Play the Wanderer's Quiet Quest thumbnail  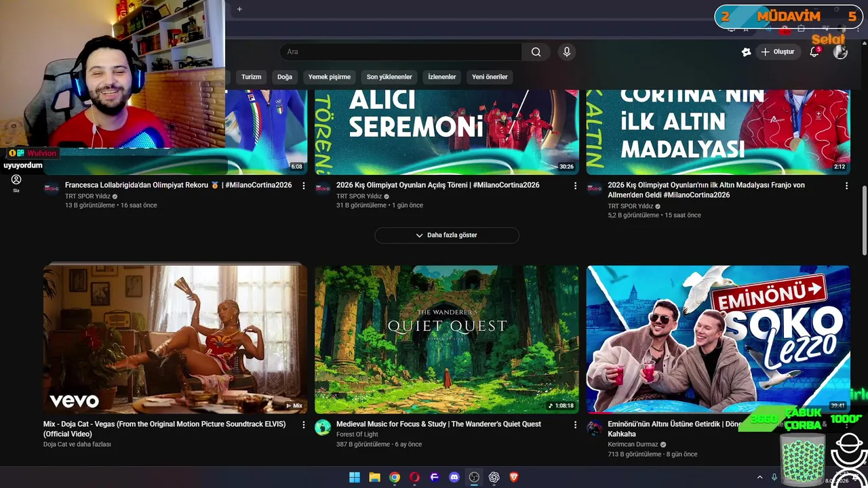tap(447, 339)
